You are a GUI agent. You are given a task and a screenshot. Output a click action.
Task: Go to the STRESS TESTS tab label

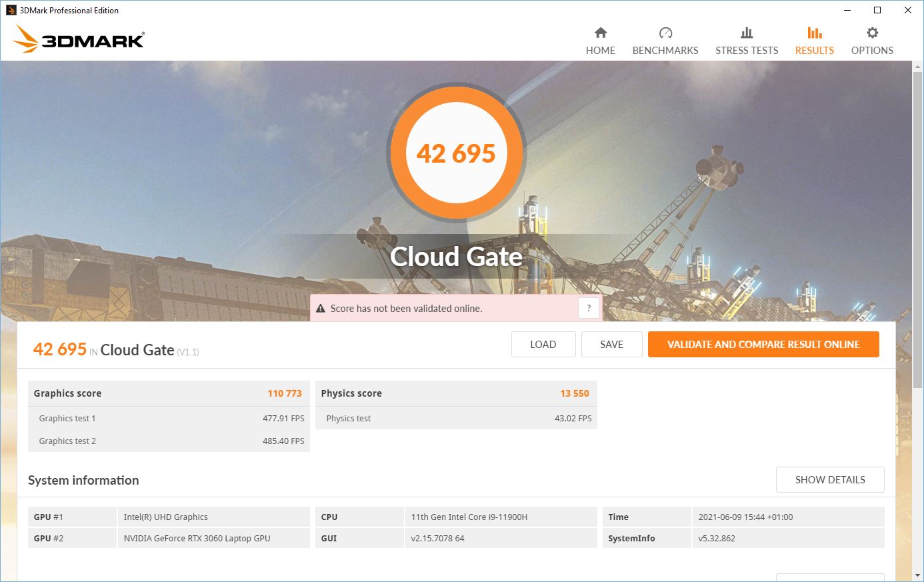coord(747,51)
